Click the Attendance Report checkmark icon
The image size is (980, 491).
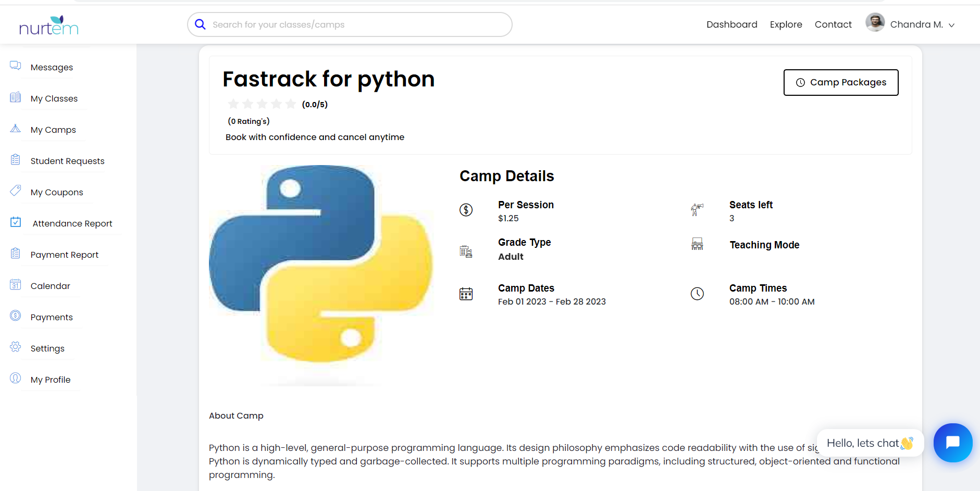tap(16, 222)
